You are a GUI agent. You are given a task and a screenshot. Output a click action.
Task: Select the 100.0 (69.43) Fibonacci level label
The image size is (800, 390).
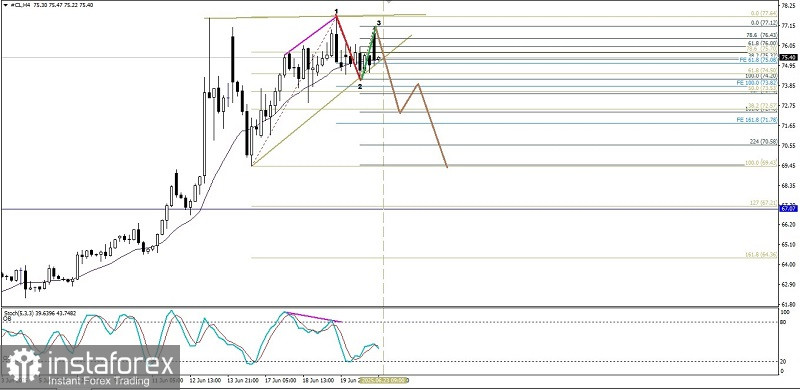pyautogui.click(x=761, y=162)
